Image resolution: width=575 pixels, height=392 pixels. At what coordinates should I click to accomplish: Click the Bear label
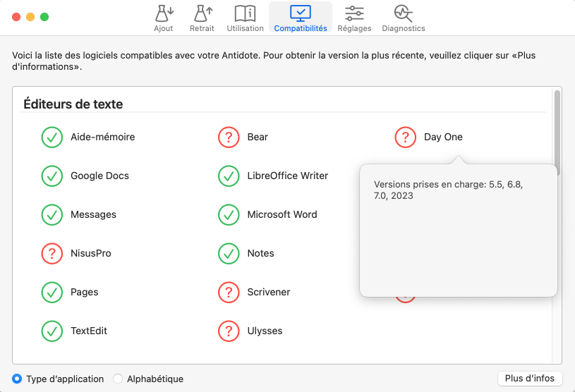click(x=258, y=137)
